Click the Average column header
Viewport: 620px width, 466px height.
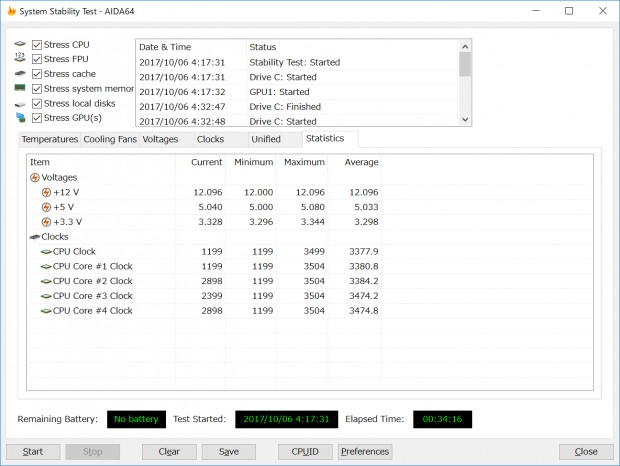(354, 162)
